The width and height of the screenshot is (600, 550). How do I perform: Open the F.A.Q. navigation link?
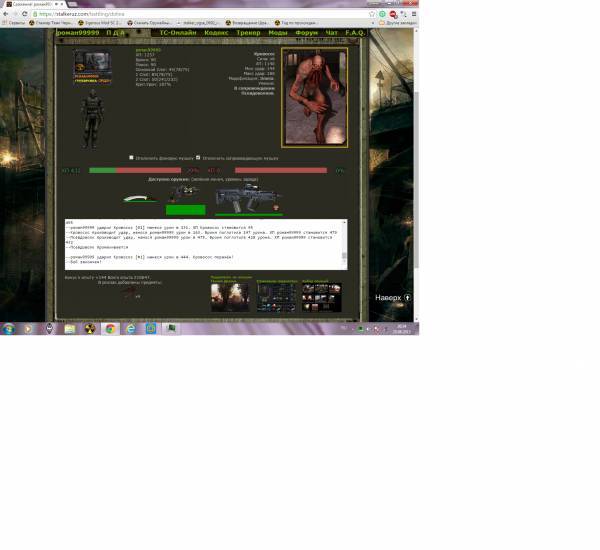coord(356,33)
